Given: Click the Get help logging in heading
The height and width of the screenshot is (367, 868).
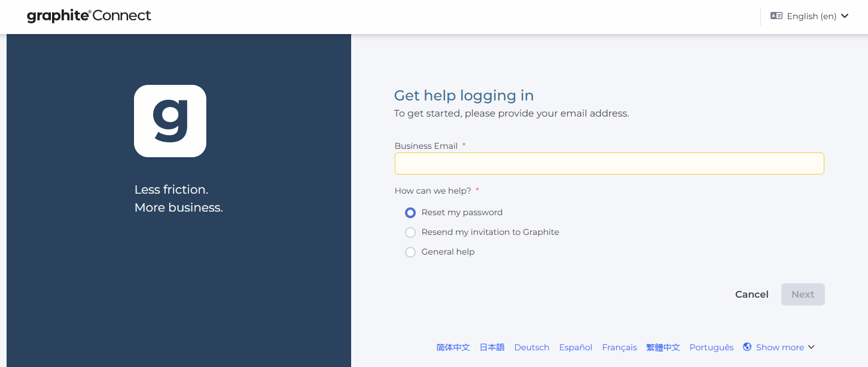Looking at the screenshot, I should click(464, 96).
